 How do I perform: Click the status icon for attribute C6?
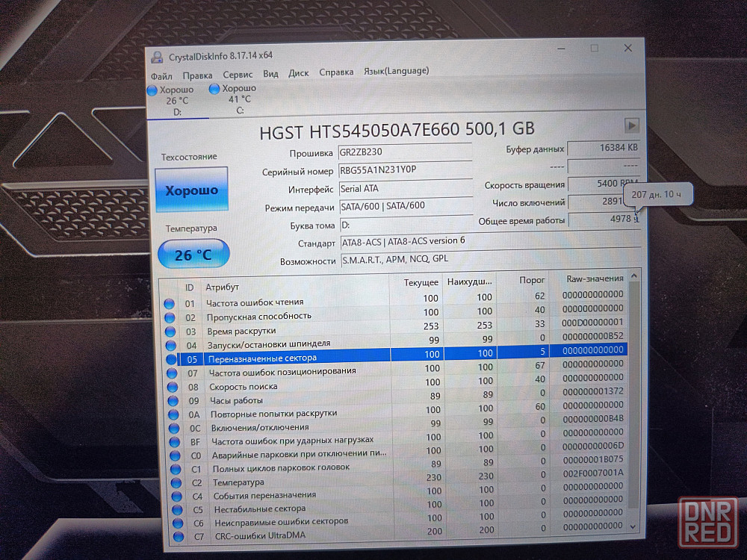[178, 523]
